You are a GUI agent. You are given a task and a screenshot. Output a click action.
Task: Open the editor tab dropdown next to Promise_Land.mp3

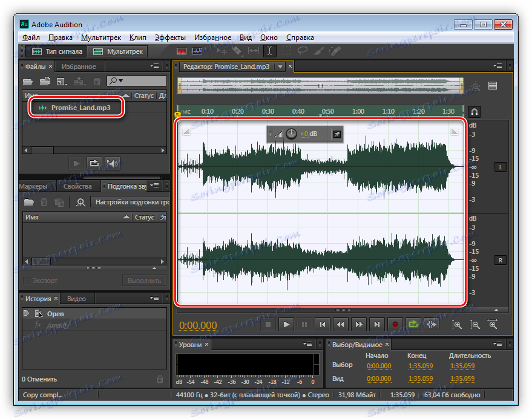pos(281,67)
